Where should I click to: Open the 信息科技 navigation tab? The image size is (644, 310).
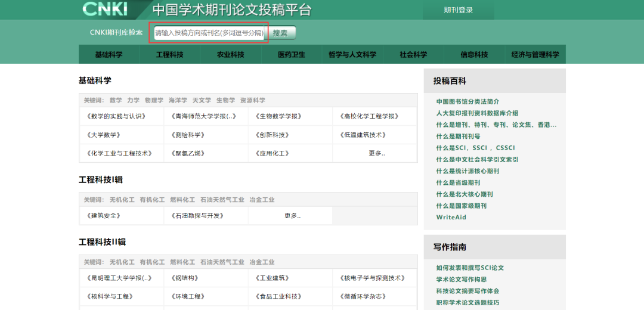click(475, 55)
